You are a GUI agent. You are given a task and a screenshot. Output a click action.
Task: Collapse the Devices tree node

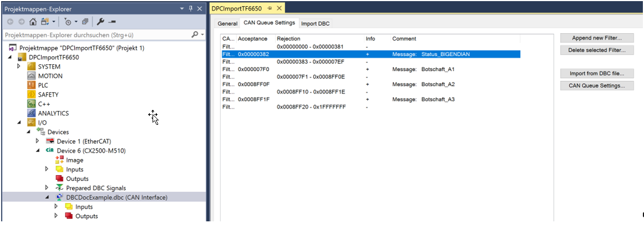28,132
